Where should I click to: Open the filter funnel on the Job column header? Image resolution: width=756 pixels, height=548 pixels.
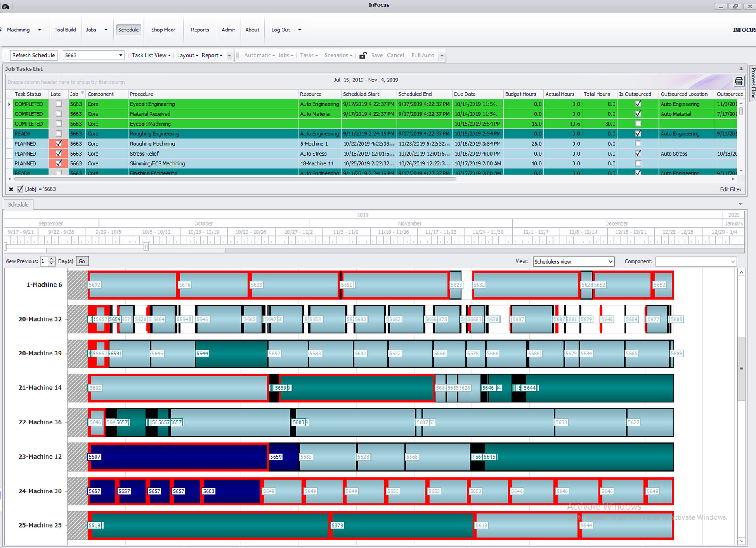[82, 93]
